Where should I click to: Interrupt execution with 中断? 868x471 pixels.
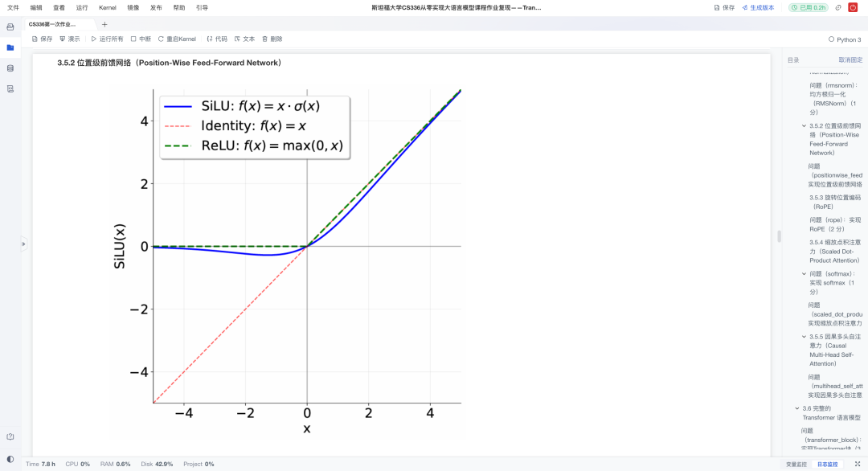coord(141,39)
